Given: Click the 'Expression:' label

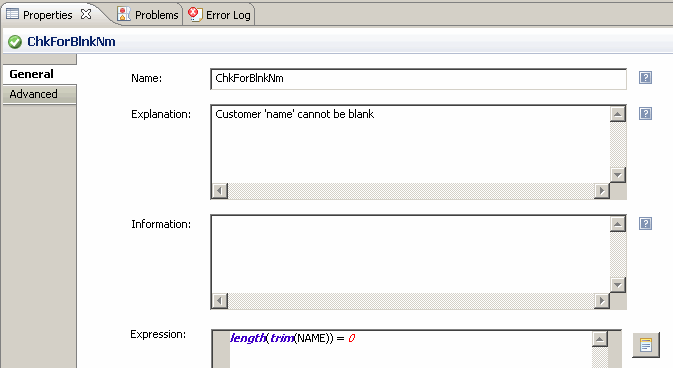Looking at the screenshot, I should [158, 334].
